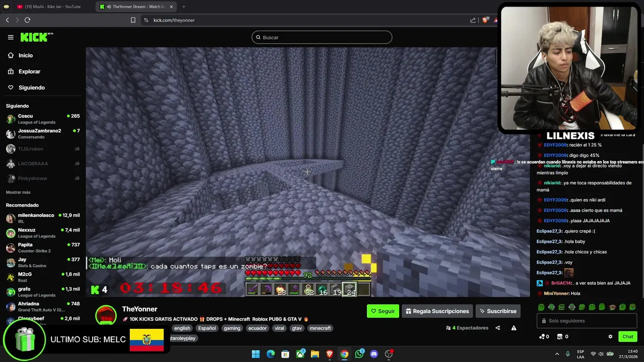The height and width of the screenshot is (362, 644).
Task: Click Regala Suscripciones button
Action: 437,311
